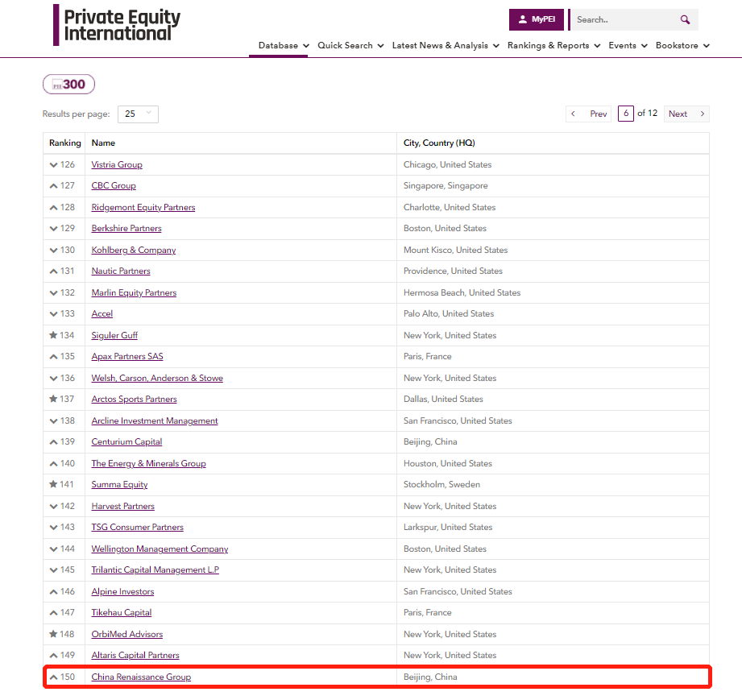Viewport: 742px width, 700px height.
Task: Click the MyPEI button
Action: 537,19
